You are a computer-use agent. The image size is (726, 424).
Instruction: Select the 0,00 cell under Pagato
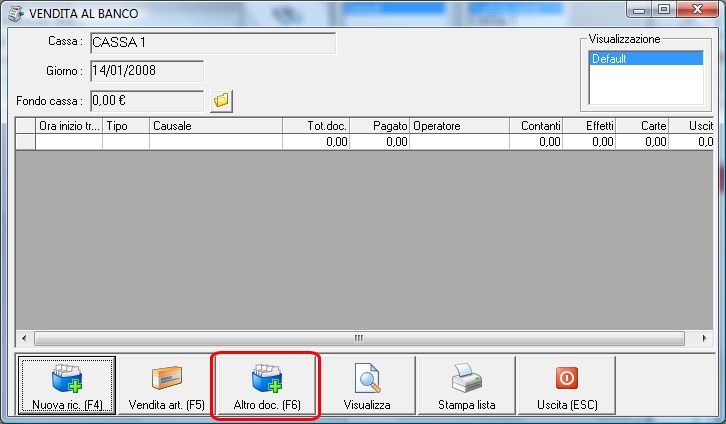(x=379, y=142)
